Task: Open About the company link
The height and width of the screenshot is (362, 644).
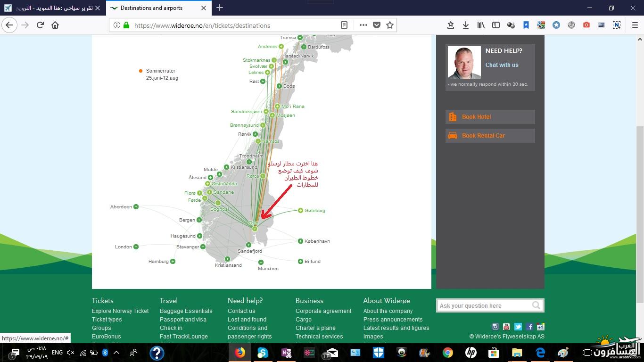Action: pyautogui.click(x=388, y=311)
